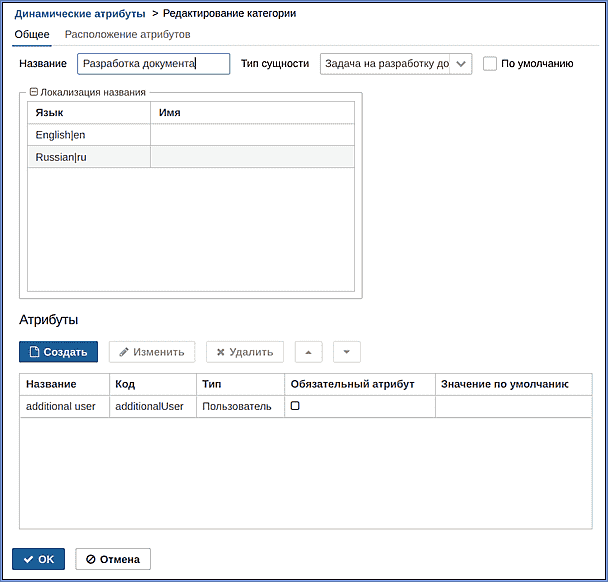Screen dimensions: 608x582
Task: Click the Значение по умолчанию column header
Action: [513, 384]
